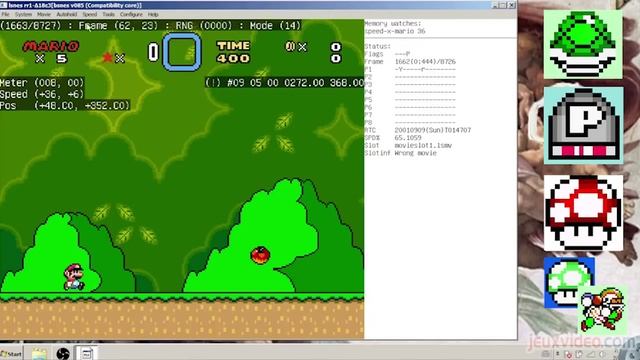Screen dimensions: 640x360
Task: Click the MARIO x 5 lives display
Action: [51, 52]
